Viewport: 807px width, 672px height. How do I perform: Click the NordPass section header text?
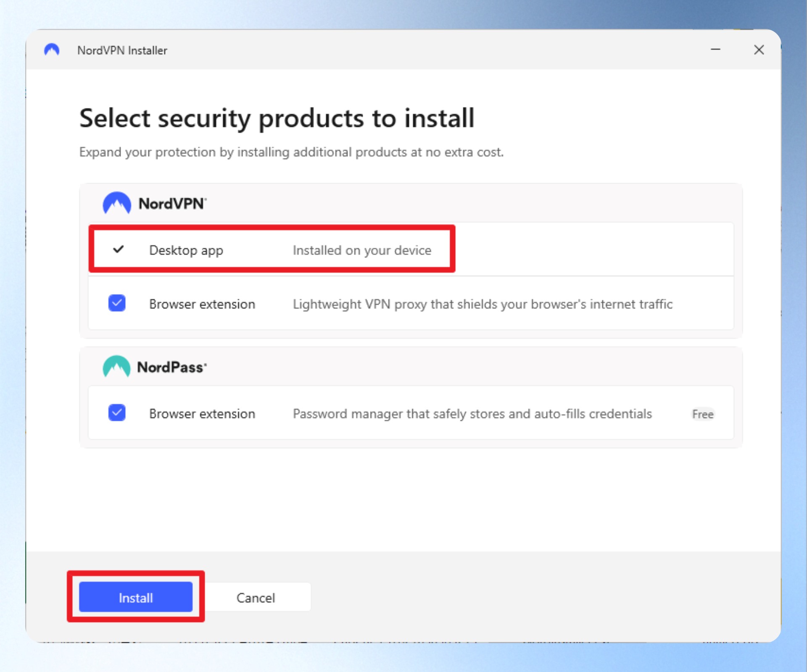[172, 367]
